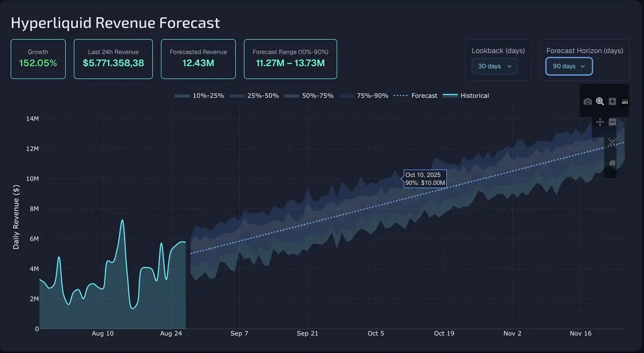The height and width of the screenshot is (353, 644).
Task: Click the Oct 19 x-axis label
Action: click(444, 333)
